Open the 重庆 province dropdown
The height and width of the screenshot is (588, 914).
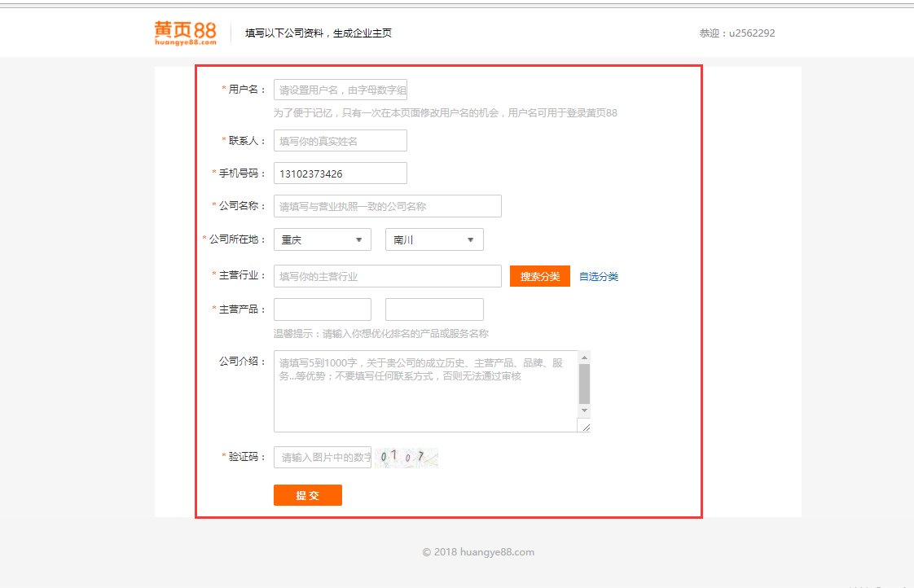322,239
